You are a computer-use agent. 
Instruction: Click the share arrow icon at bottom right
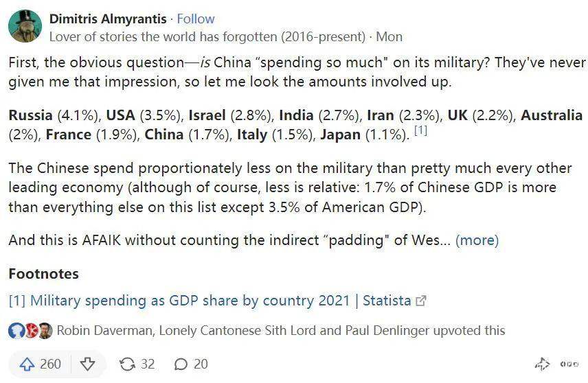(x=542, y=364)
